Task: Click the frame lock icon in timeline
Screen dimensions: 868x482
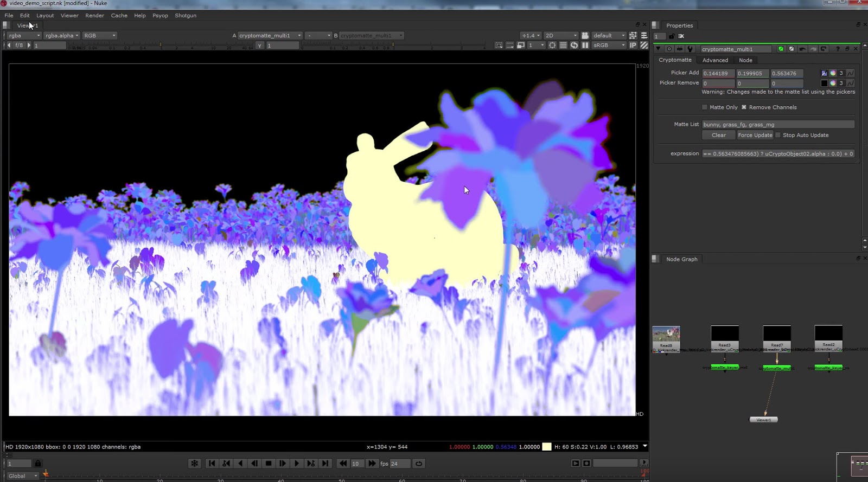Action: coord(37,464)
